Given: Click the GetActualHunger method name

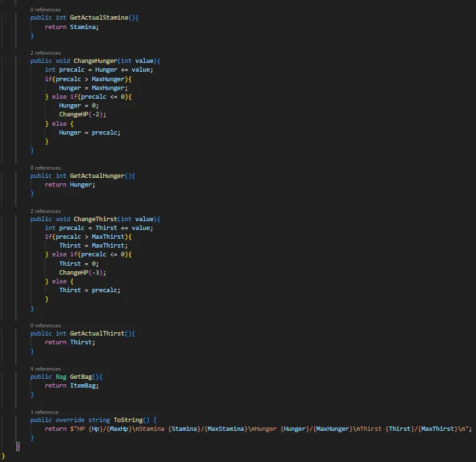Looking at the screenshot, I should pos(97,176).
